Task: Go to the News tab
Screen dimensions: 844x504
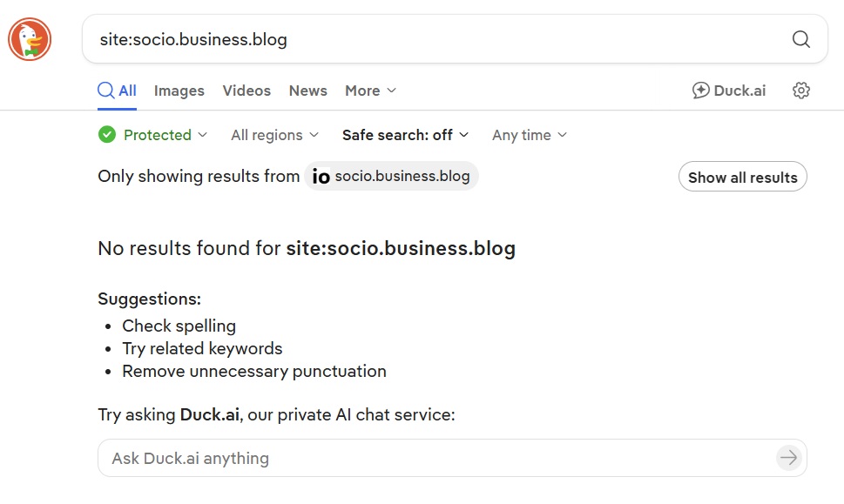Action: tap(307, 91)
